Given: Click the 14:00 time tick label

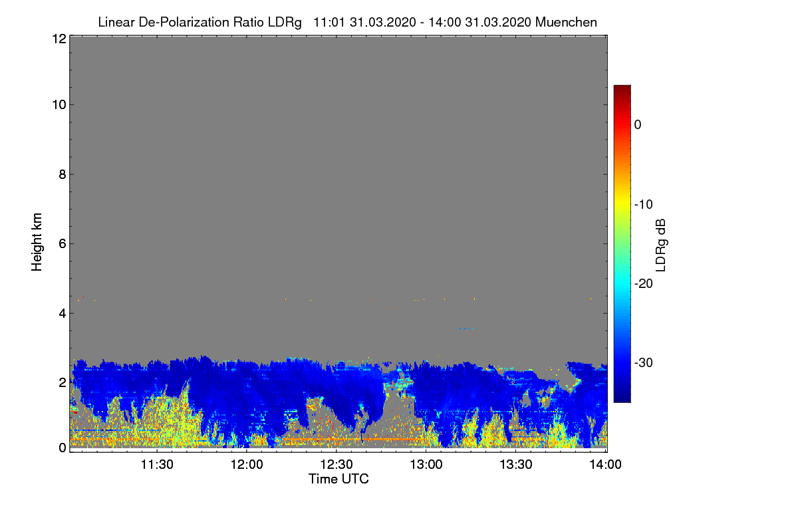Looking at the screenshot, I should [x=606, y=465].
